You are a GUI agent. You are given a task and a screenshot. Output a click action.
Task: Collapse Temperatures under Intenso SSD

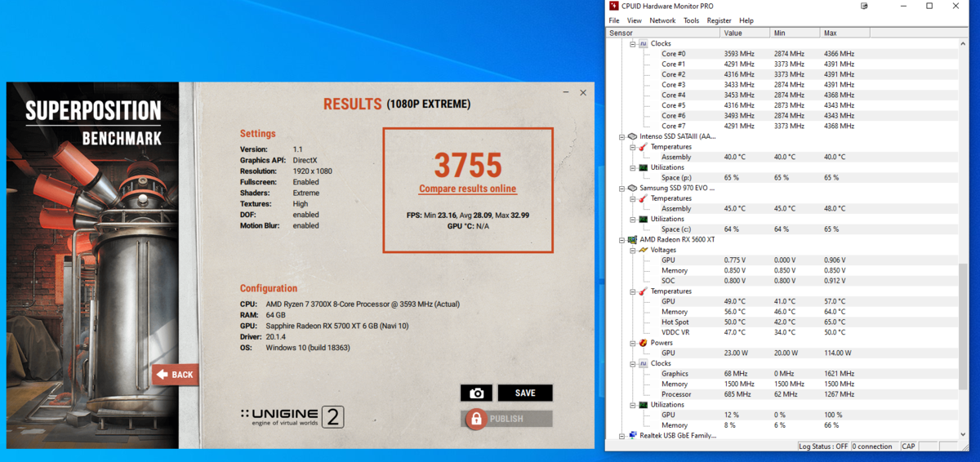tap(633, 147)
